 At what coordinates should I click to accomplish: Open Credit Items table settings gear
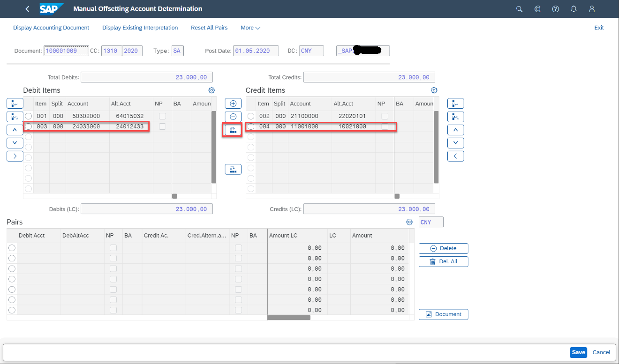point(434,90)
